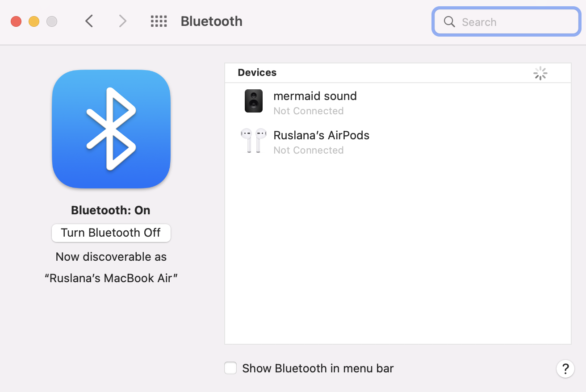Click Not Connected status under mermaid sound
This screenshot has width=586, height=392.
309,111
